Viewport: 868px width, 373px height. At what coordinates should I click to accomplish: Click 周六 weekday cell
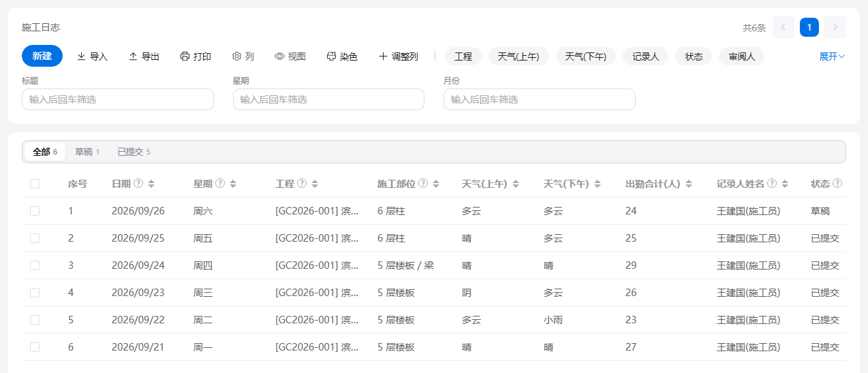point(203,211)
